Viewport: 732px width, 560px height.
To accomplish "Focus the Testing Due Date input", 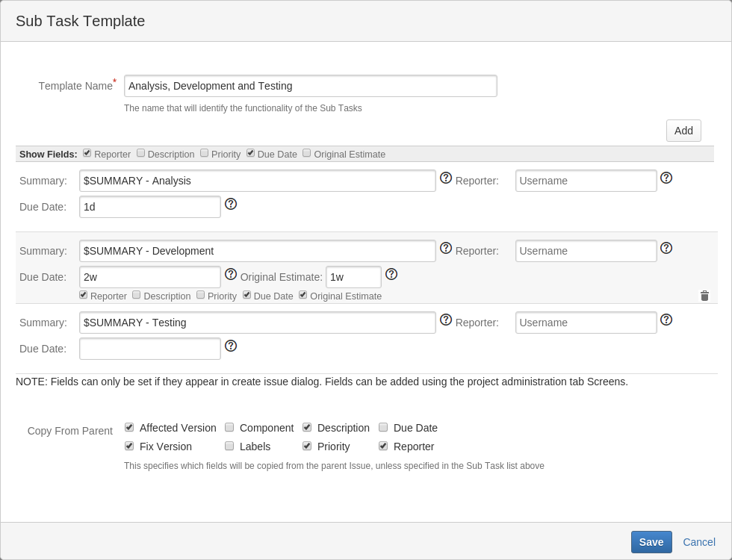I will 150,349.
